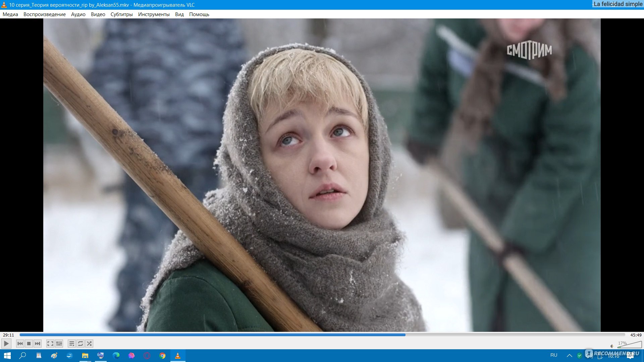
Task: Click the VLC cone icon in title bar
Action: tap(4, 5)
